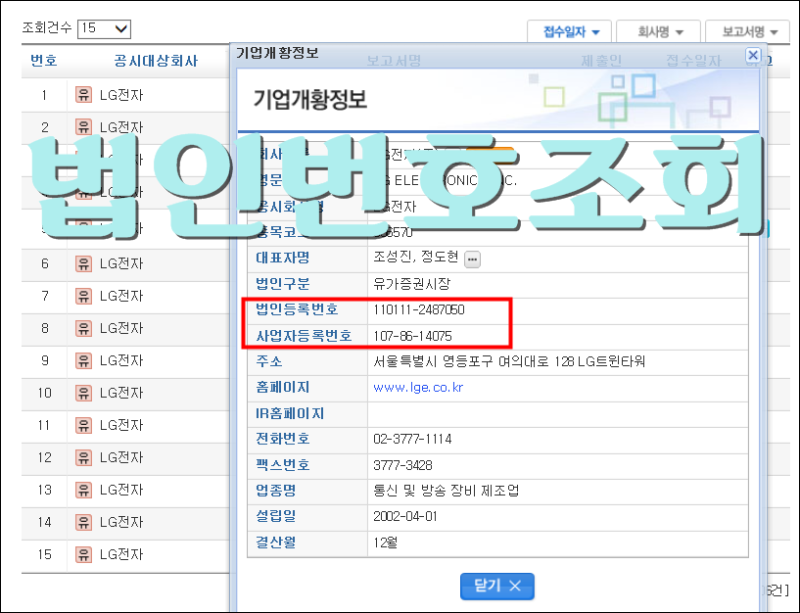Screen dimensions: 800x613
Task: Click the 유 market icon in row 11
Action: coord(83,425)
